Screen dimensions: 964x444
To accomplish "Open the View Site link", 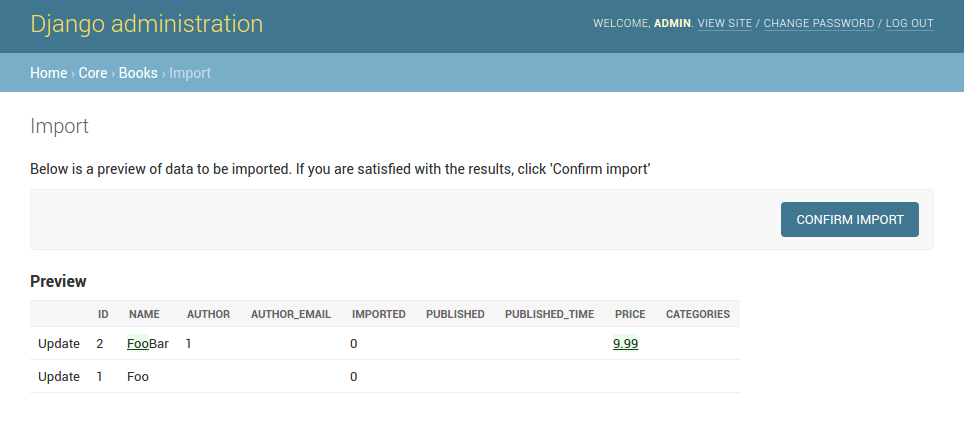I will 725,23.
